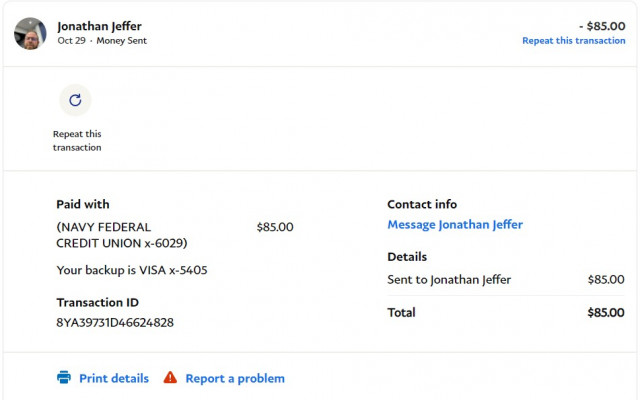Click the bold Total amount $85.00
This screenshot has height=400, width=640.
606,313
